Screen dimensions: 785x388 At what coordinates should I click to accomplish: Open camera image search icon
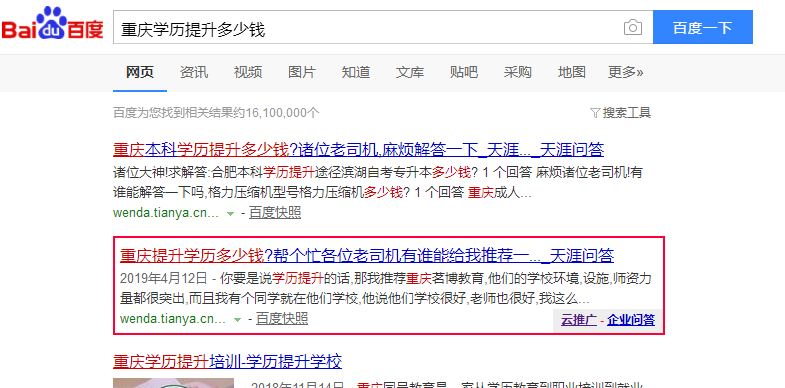pos(633,27)
